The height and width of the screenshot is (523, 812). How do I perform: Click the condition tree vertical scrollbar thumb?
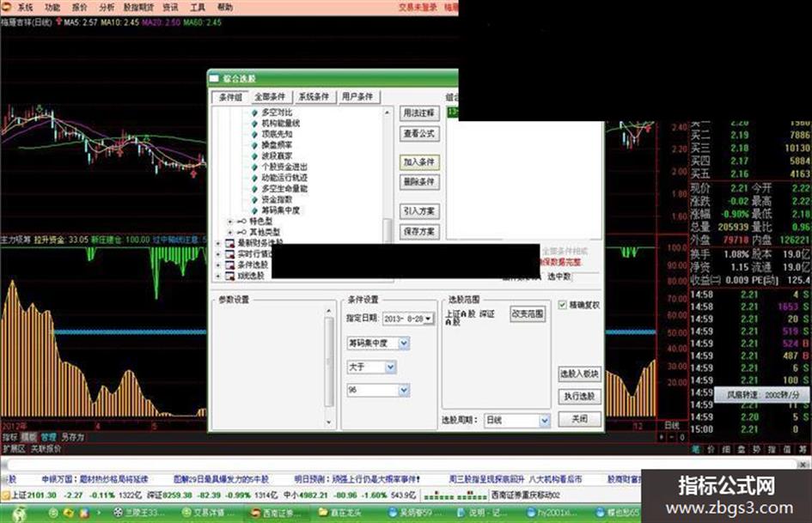pyautogui.click(x=388, y=230)
